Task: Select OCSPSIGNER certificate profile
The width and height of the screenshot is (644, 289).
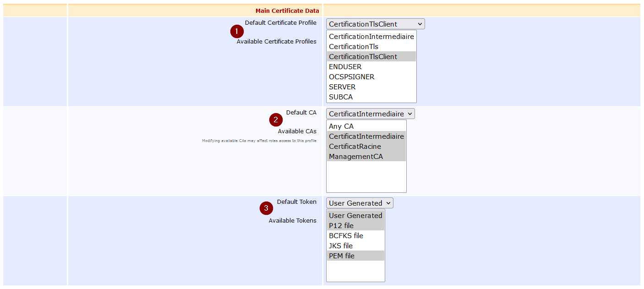Action: point(351,77)
